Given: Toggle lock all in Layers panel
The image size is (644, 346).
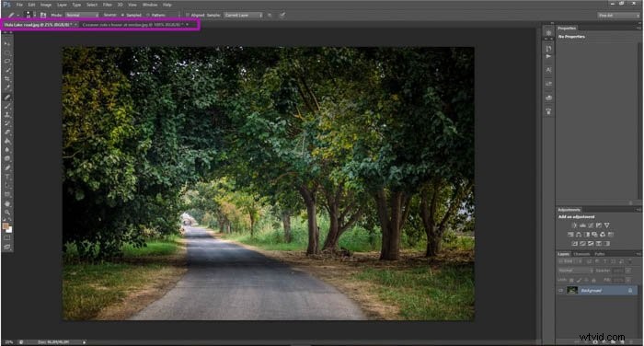Looking at the screenshot, I should (593, 280).
